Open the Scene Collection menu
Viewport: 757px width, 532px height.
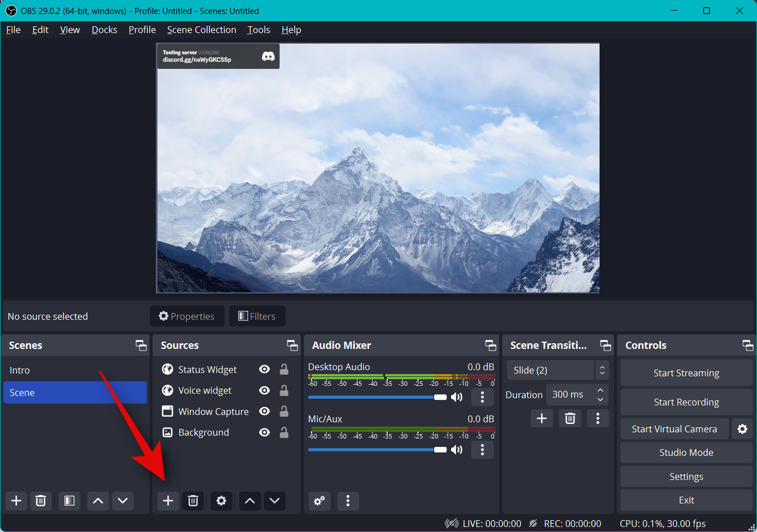(x=201, y=30)
